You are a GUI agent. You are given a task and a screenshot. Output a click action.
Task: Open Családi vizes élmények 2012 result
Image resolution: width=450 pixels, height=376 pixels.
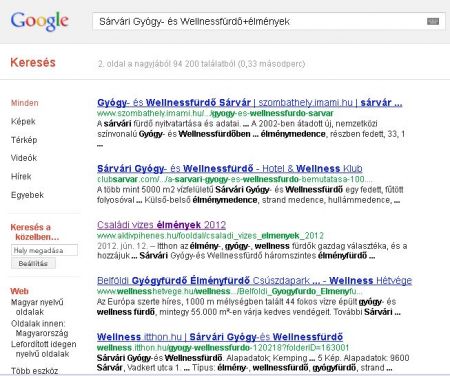161,225
